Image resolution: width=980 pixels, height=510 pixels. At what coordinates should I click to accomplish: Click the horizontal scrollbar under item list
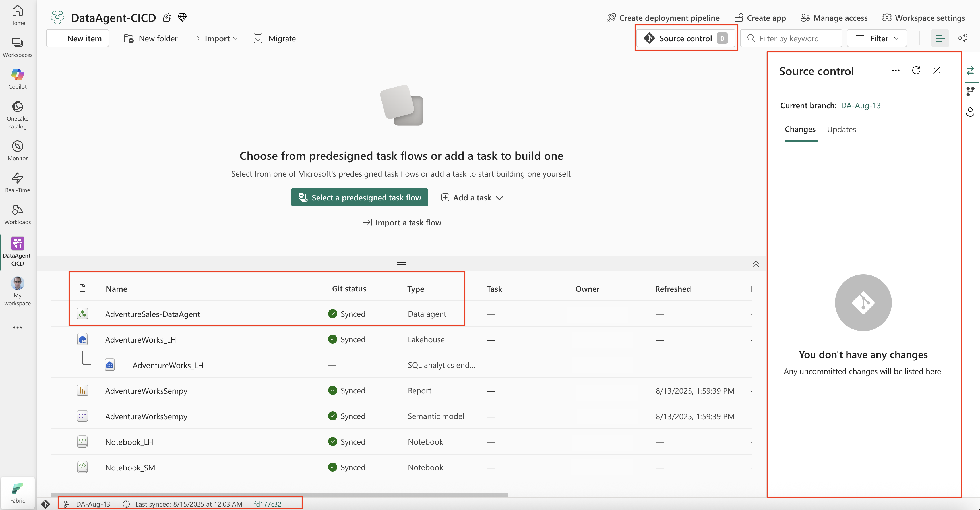tap(279, 495)
